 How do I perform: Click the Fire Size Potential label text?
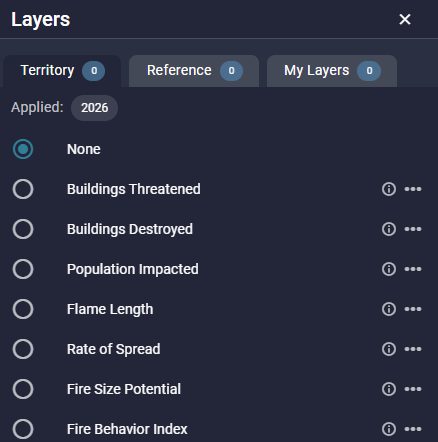(x=124, y=389)
